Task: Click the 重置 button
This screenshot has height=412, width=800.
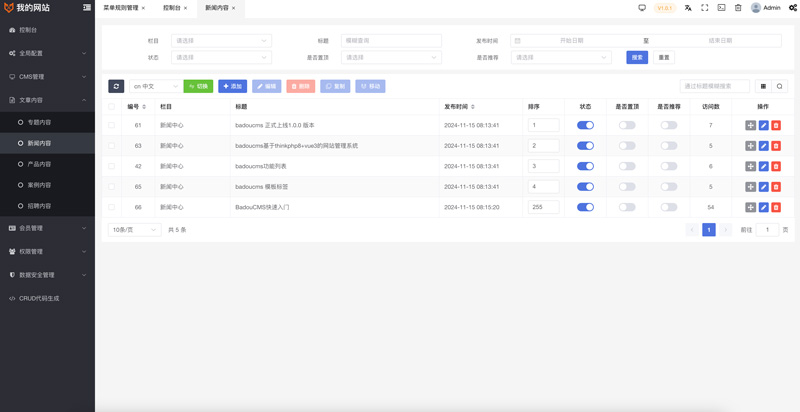Action: coord(664,58)
